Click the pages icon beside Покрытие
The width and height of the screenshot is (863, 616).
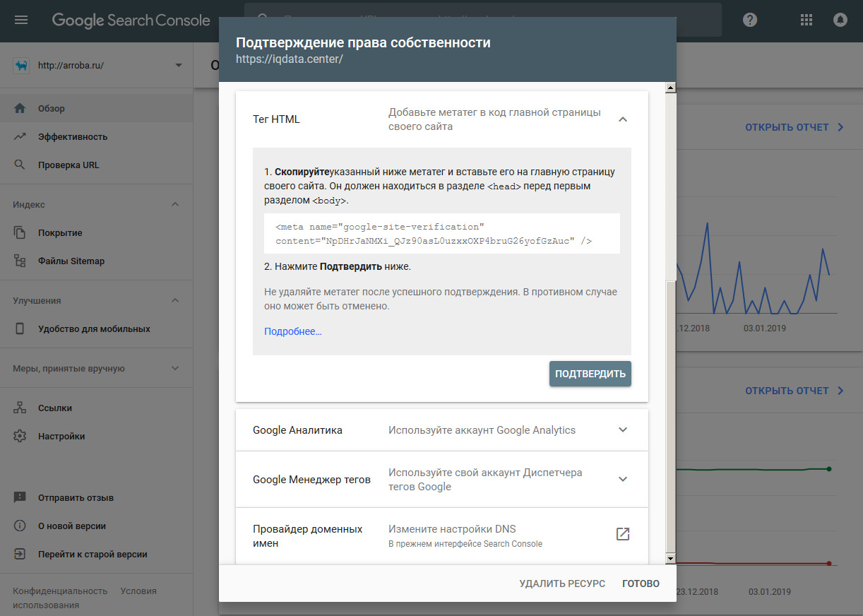[x=20, y=232]
